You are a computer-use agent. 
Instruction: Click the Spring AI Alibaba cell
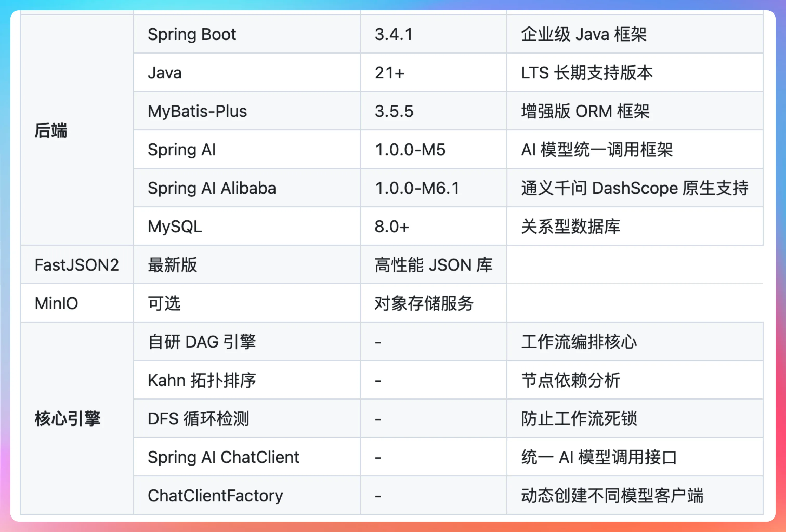coord(212,188)
